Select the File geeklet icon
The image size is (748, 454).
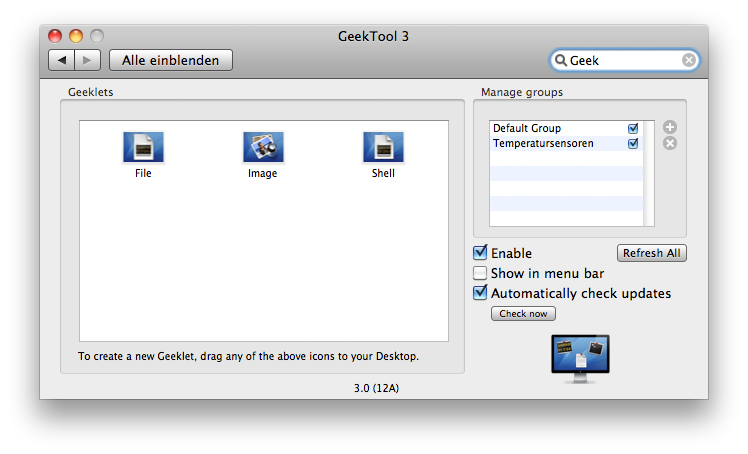[143, 147]
